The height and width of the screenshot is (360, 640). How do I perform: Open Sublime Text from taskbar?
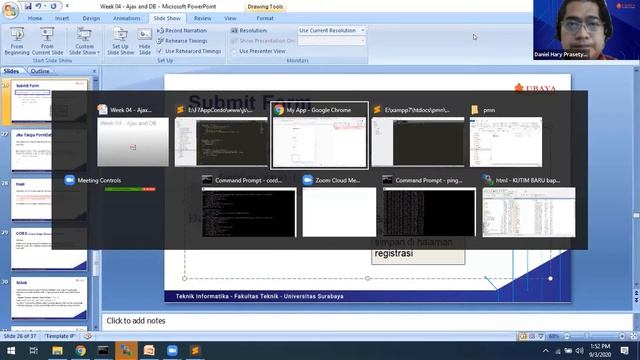195,351
